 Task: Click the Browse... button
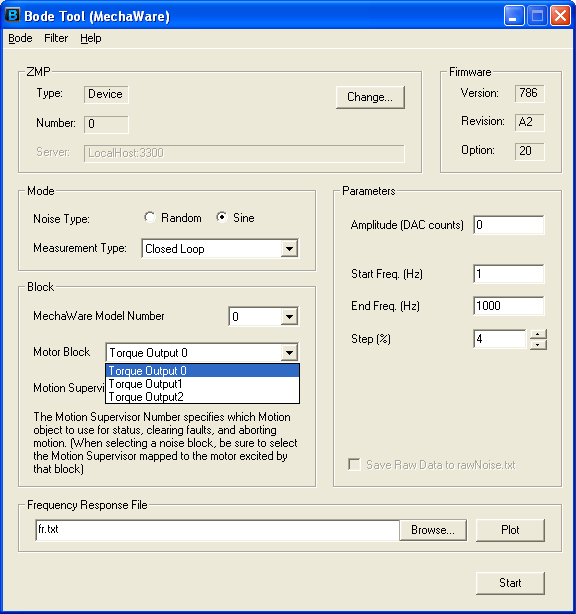tap(433, 530)
